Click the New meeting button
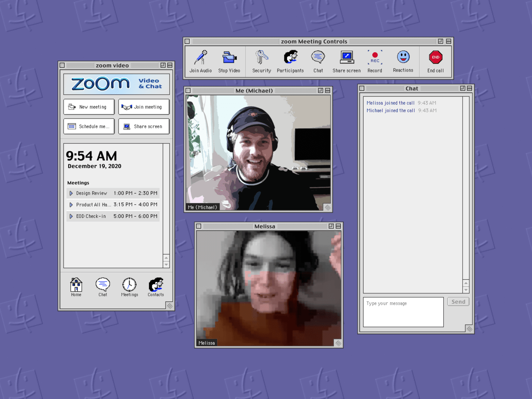The image size is (532, 399). 89,107
